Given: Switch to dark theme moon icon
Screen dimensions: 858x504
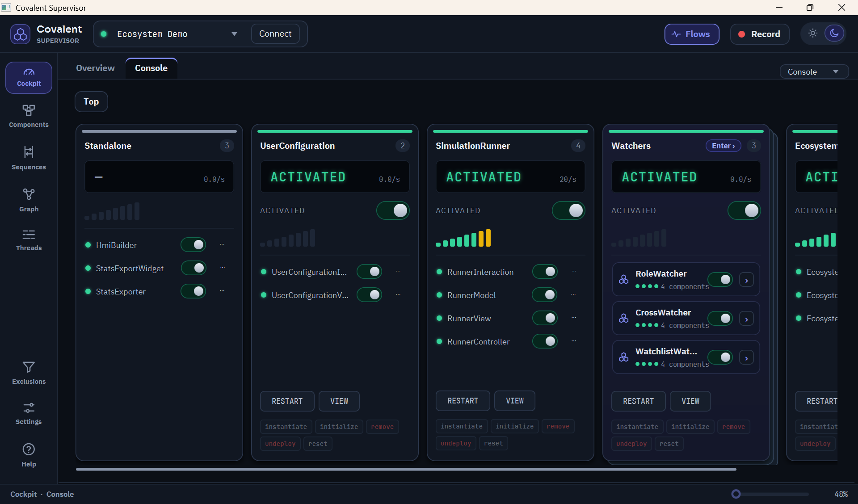Looking at the screenshot, I should coord(834,34).
